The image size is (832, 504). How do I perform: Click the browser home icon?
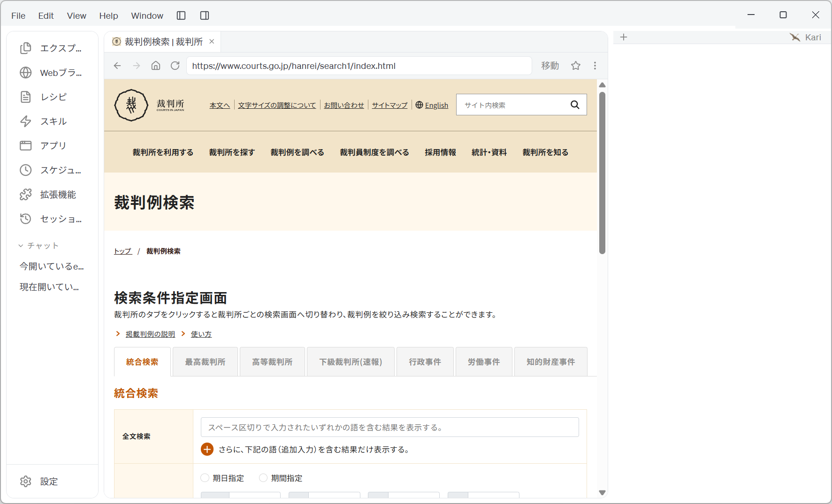[x=156, y=66]
